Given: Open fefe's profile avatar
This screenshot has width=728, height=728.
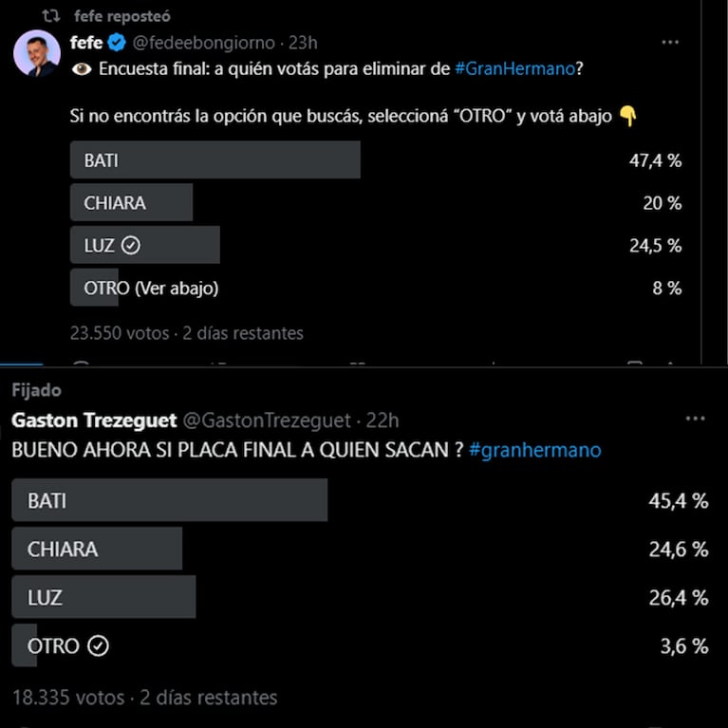Looking at the screenshot, I should tap(37, 53).
